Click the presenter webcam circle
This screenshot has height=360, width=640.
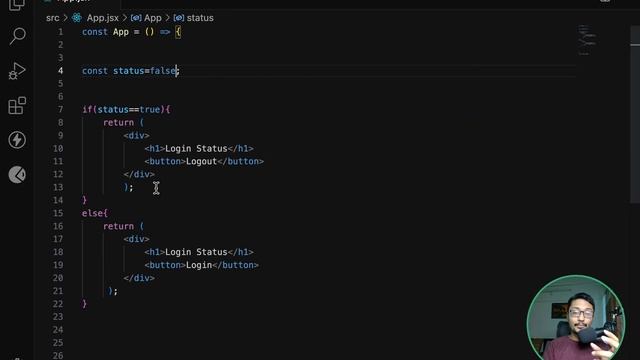(x=576, y=319)
